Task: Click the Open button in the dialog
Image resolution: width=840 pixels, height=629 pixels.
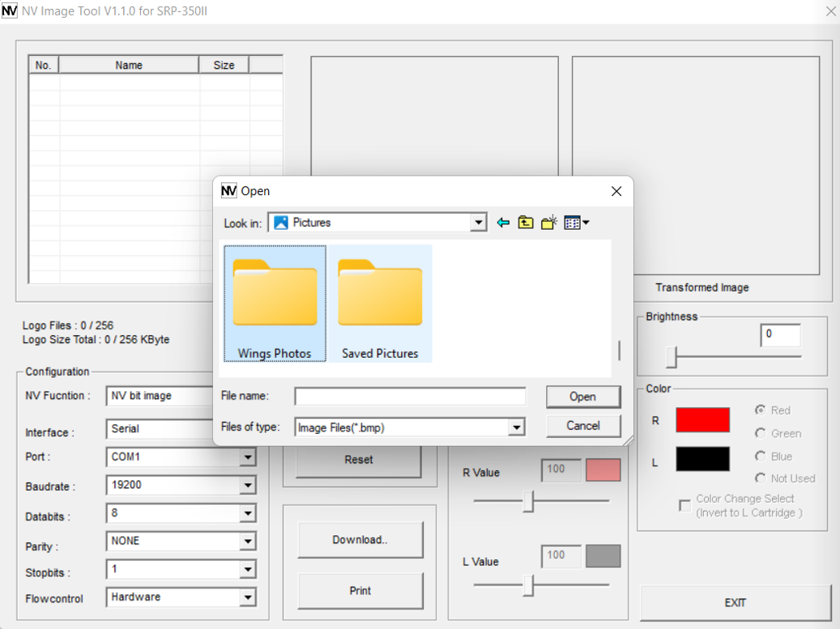Action: (583, 397)
